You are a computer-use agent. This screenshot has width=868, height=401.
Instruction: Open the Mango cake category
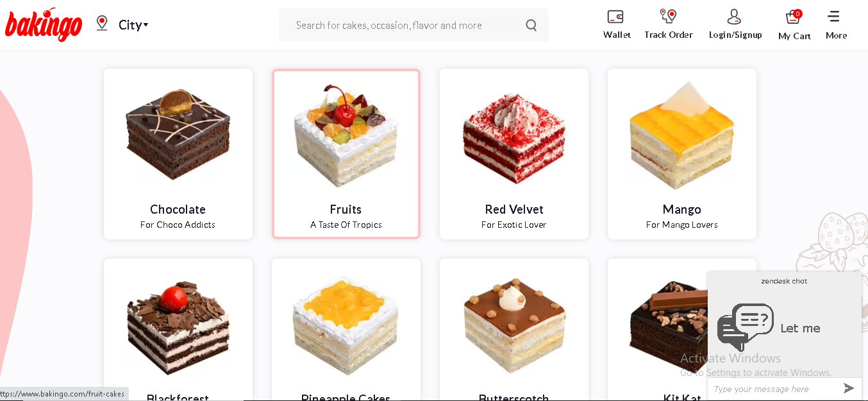(682, 154)
